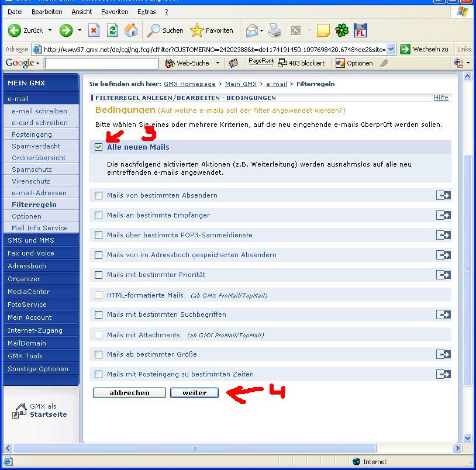476x470 pixels.
Task: Click the yellow note toolbar icon
Action: pos(323,30)
